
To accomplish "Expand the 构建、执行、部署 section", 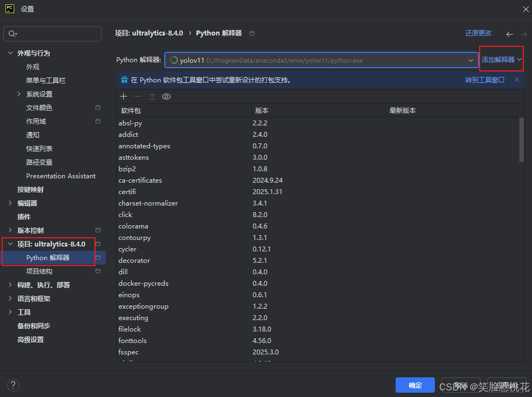I will (10, 285).
